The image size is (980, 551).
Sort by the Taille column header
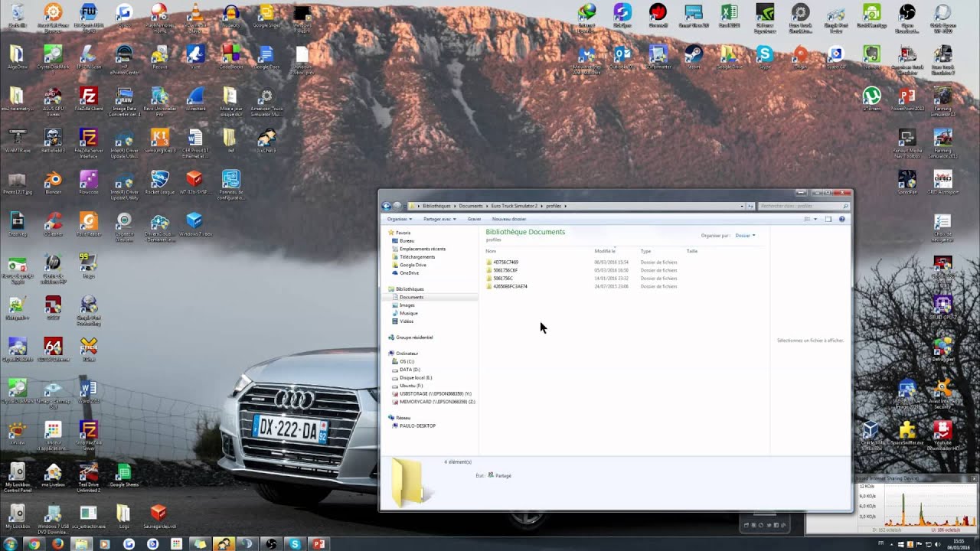pyautogui.click(x=692, y=251)
